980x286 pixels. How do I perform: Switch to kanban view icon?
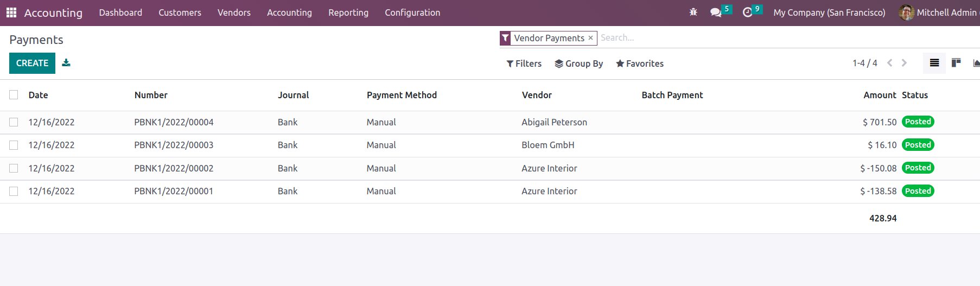click(956, 63)
